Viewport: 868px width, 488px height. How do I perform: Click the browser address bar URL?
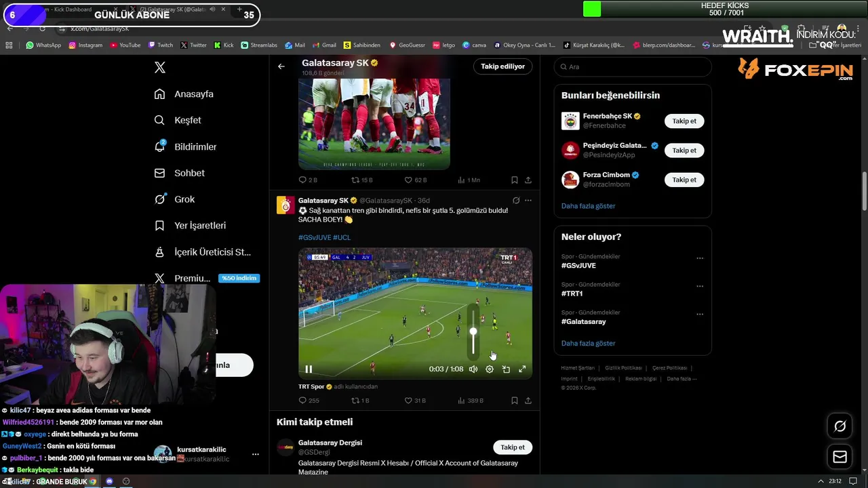pyautogui.click(x=100, y=28)
